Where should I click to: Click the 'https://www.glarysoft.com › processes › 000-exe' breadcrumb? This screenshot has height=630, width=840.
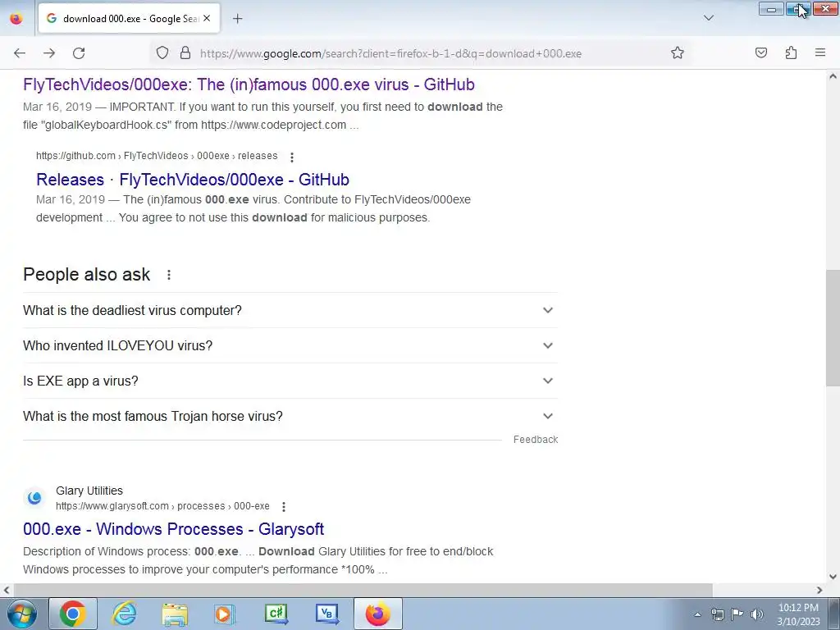[162, 506]
